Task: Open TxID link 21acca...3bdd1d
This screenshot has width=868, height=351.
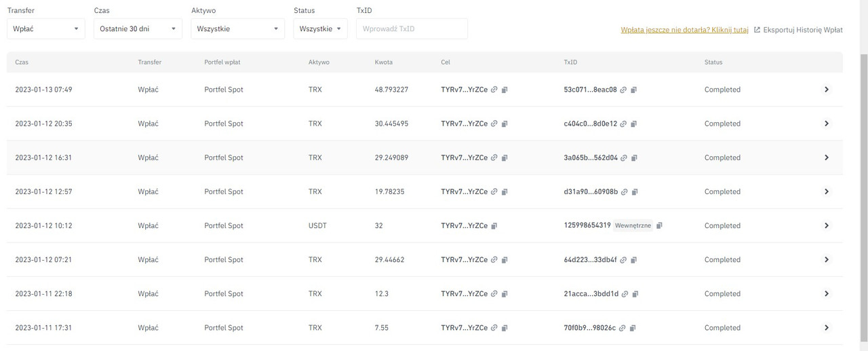Action: coord(625,293)
